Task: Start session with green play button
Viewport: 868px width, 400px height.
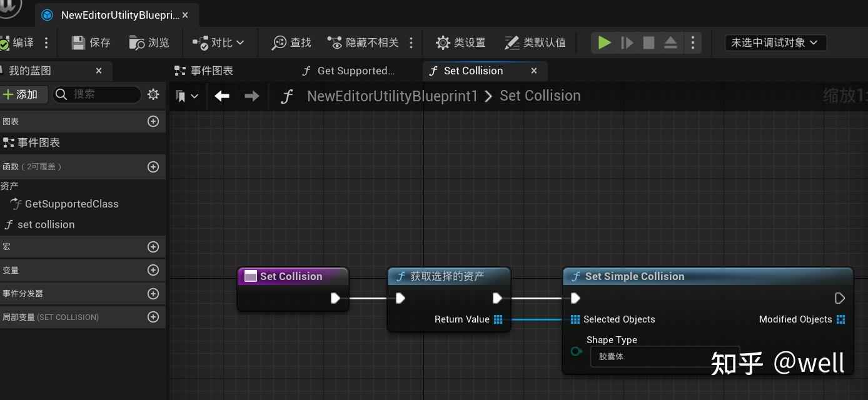Action: pyautogui.click(x=603, y=42)
